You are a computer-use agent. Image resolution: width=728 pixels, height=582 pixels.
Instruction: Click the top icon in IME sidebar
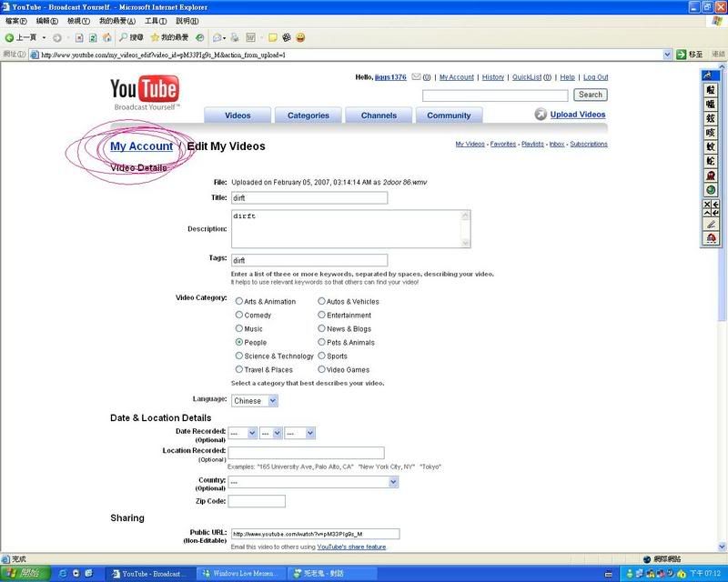pyautogui.click(x=711, y=75)
